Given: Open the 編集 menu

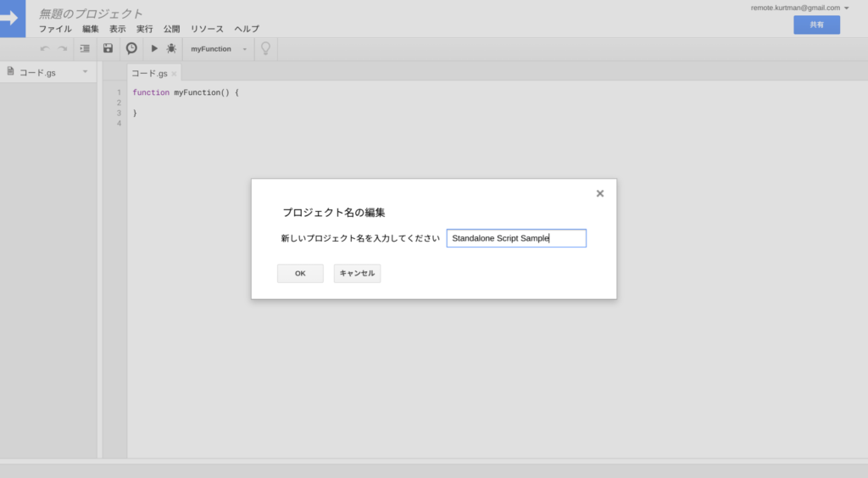Looking at the screenshot, I should [x=90, y=29].
